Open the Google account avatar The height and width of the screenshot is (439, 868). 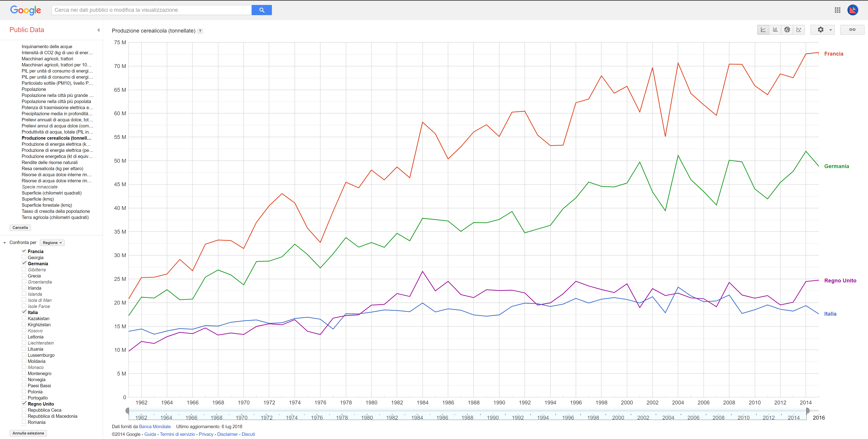click(853, 10)
